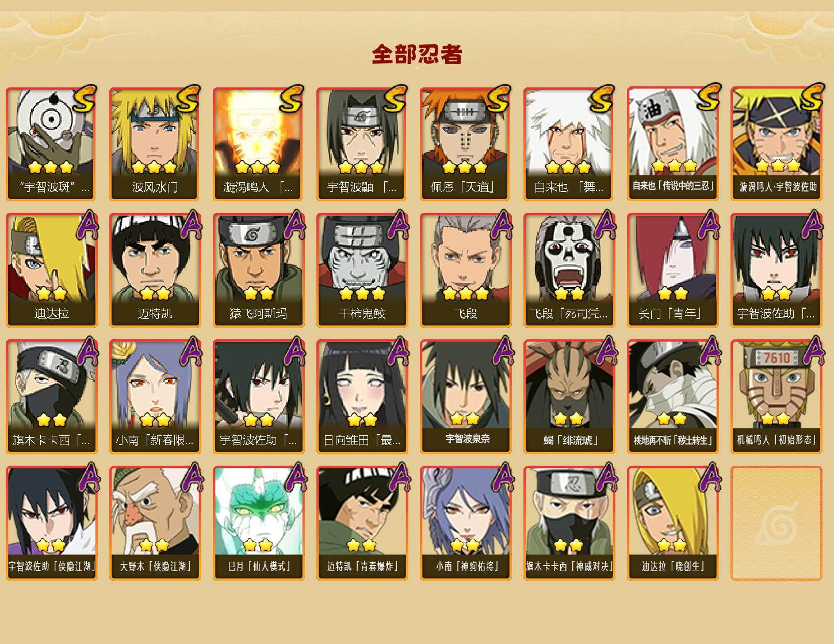This screenshot has width=834, height=644.
Task: Select 机械鸣人「初始形态」 card
Action: (776, 397)
